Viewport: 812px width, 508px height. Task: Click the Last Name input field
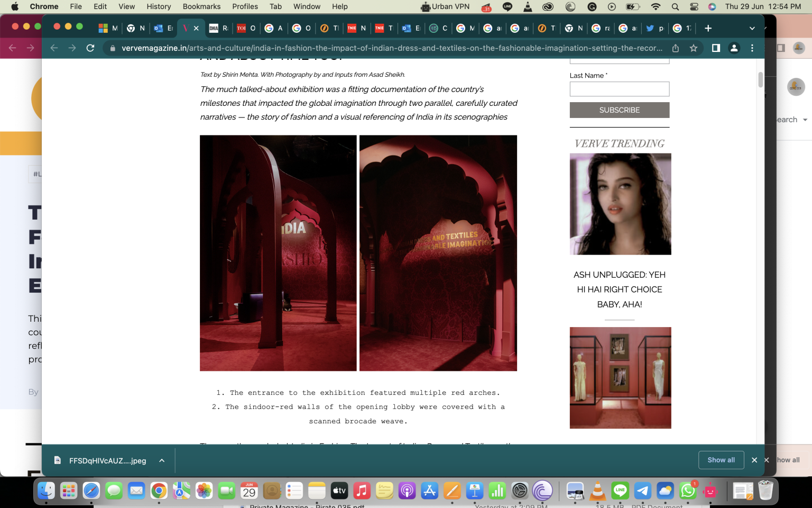coord(620,89)
